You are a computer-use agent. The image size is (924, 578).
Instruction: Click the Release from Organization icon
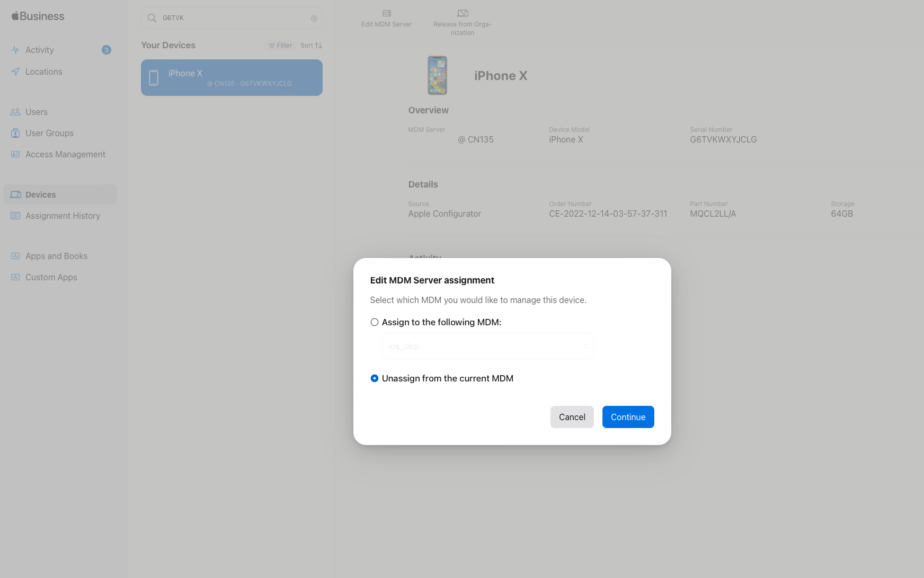(x=463, y=13)
